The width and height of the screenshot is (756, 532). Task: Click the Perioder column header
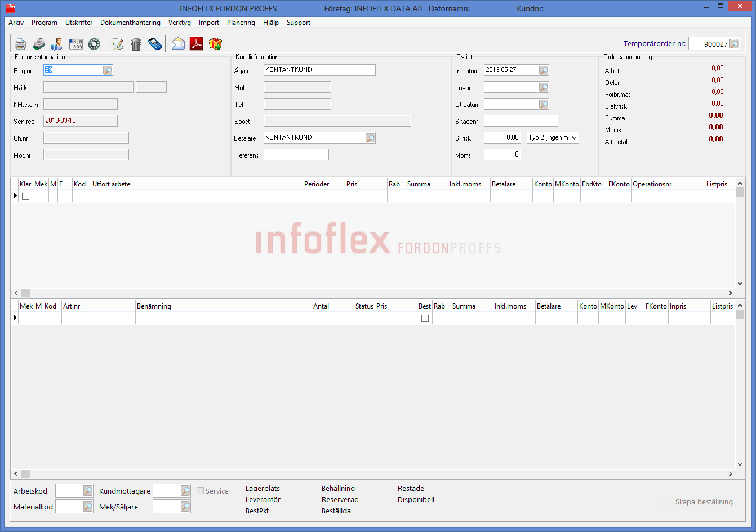tap(324, 184)
